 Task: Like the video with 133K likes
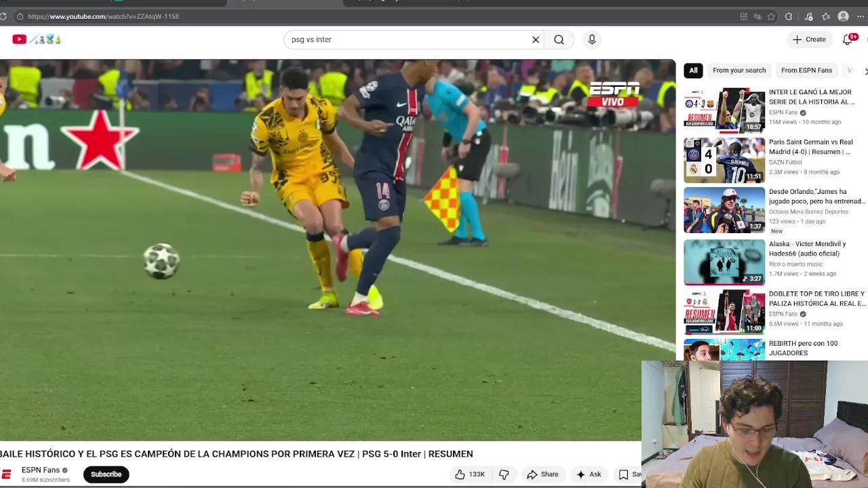click(471, 474)
